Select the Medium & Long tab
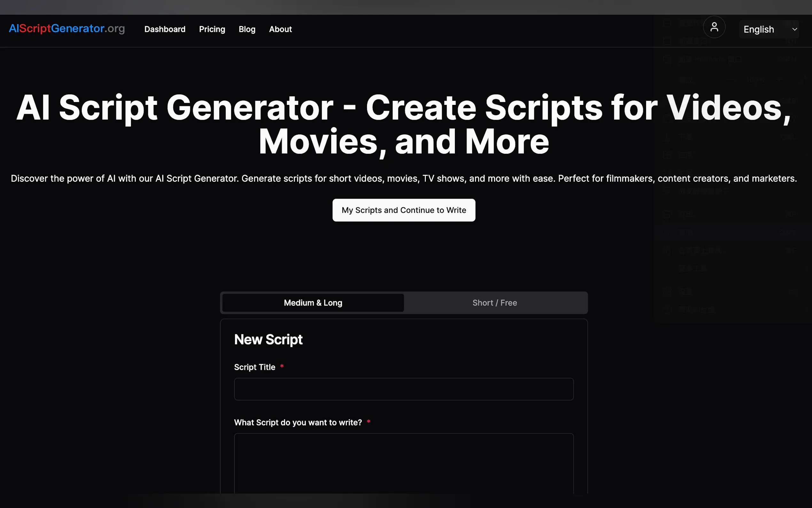Image resolution: width=812 pixels, height=508 pixels. (x=313, y=302)
